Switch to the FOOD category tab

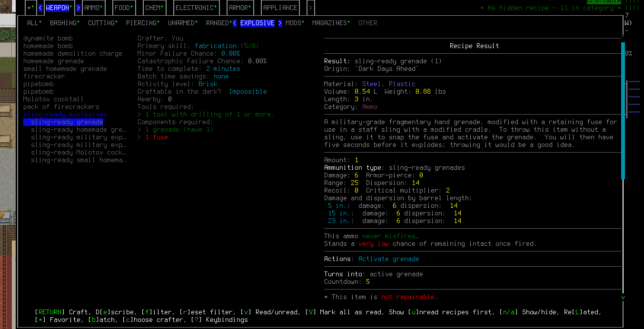tap(124, 8)
